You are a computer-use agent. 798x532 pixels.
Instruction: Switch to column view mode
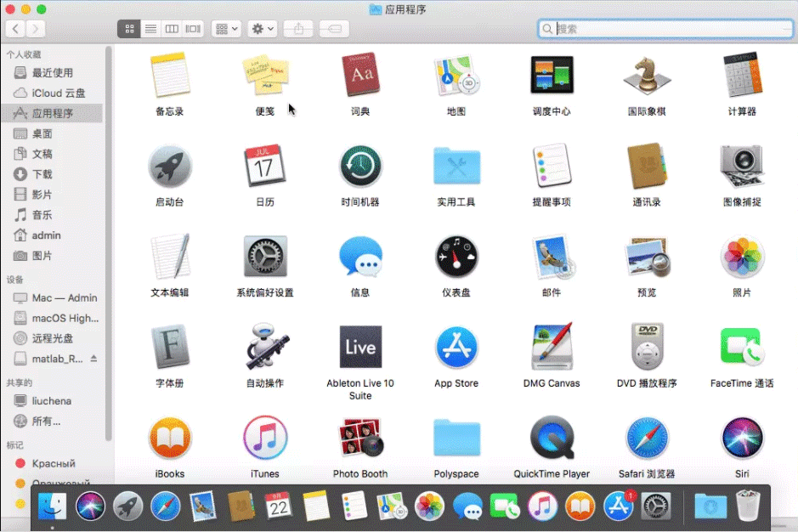point(172,29)
